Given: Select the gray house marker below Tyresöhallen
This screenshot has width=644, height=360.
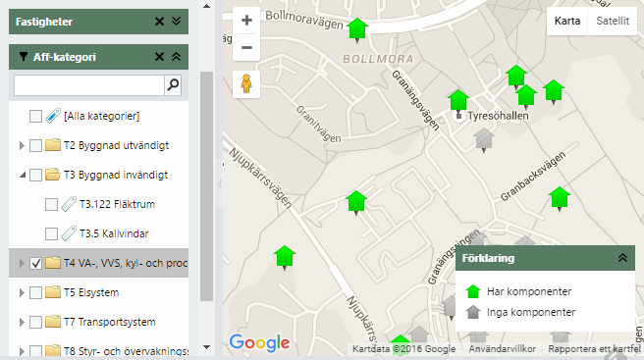Looking at the screenshot, I should pos(484,139).
